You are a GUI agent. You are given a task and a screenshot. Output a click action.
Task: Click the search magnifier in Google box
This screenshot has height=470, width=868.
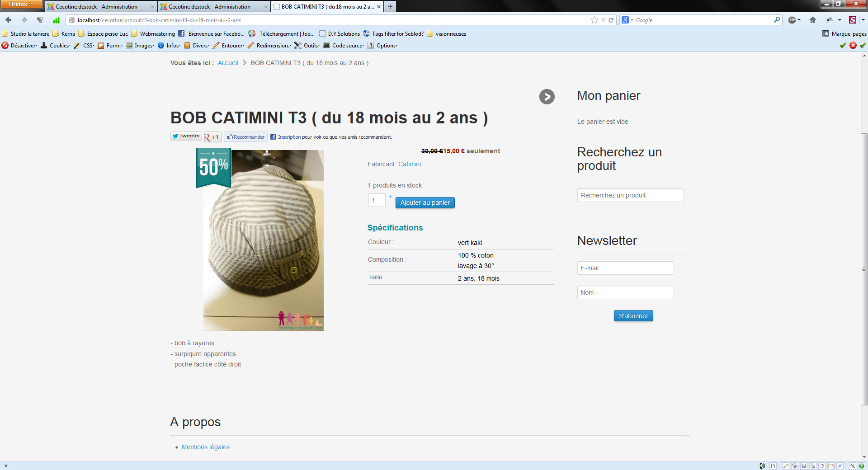pyautogui.click(x=777, y=20)
